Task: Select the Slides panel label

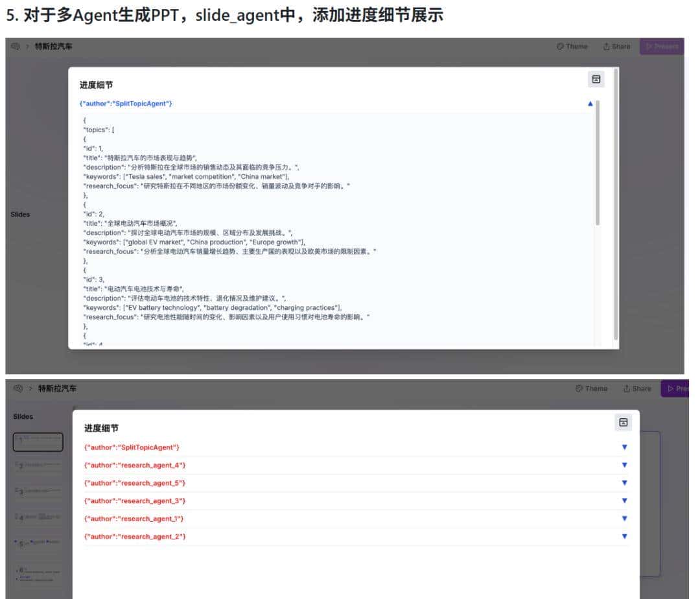Action: coord(21,214)
